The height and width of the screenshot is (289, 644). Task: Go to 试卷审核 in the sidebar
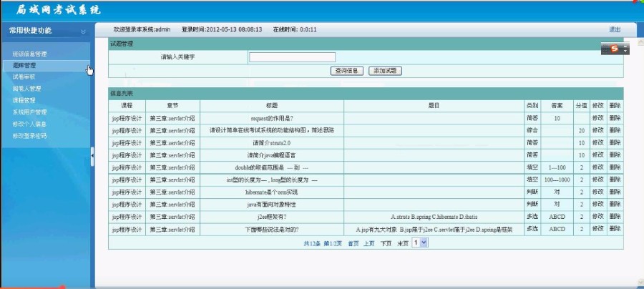pyautogui.click(x=24, y=77)
